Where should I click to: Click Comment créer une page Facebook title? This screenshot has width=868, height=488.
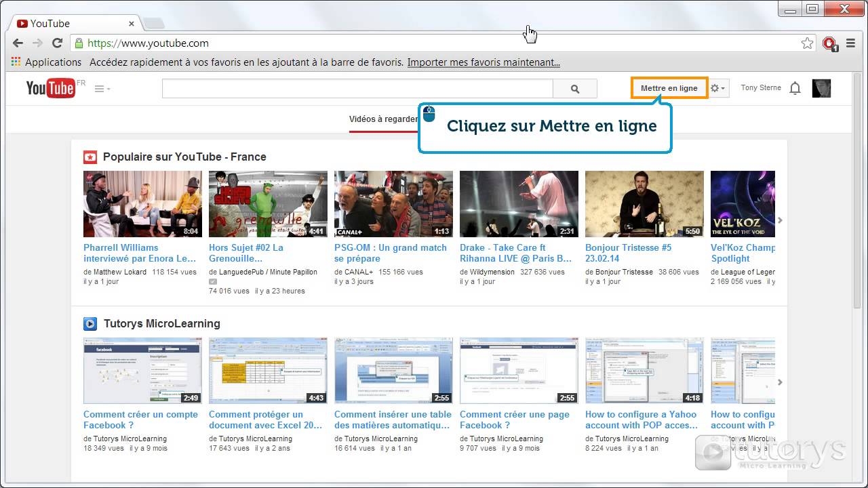click(515, 420)
